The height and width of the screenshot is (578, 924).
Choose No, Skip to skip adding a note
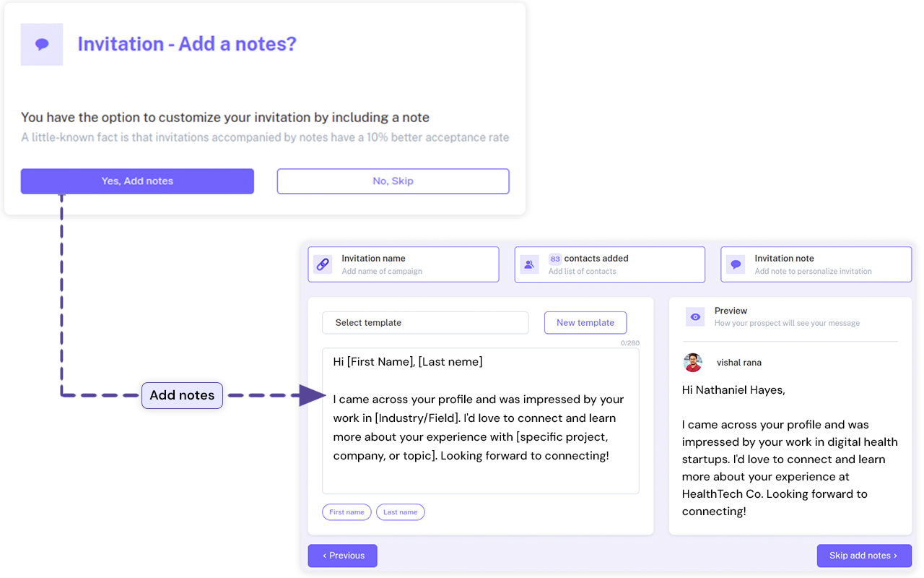click(393, 181)
